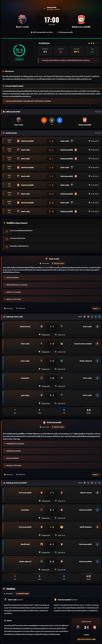The width and height of the screenshot is (102, 644).
Task: Click the trophy league icon on the 23/02 match row
Action: [89, 150]
